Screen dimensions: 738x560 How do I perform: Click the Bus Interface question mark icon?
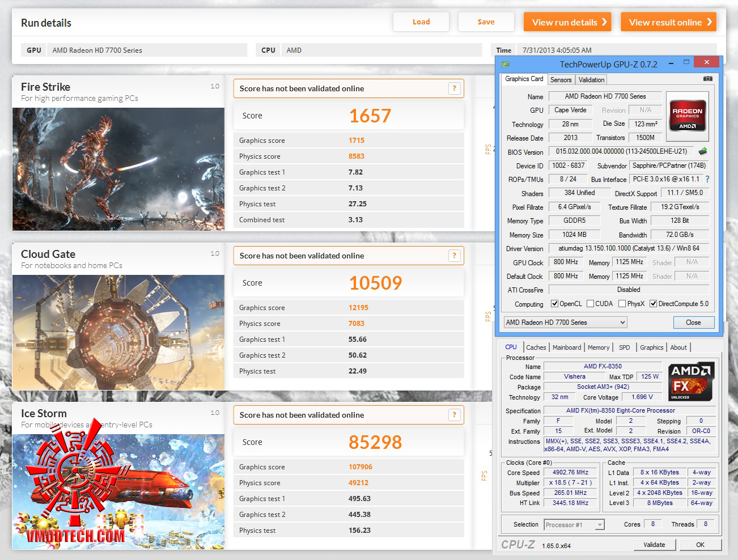707,179
